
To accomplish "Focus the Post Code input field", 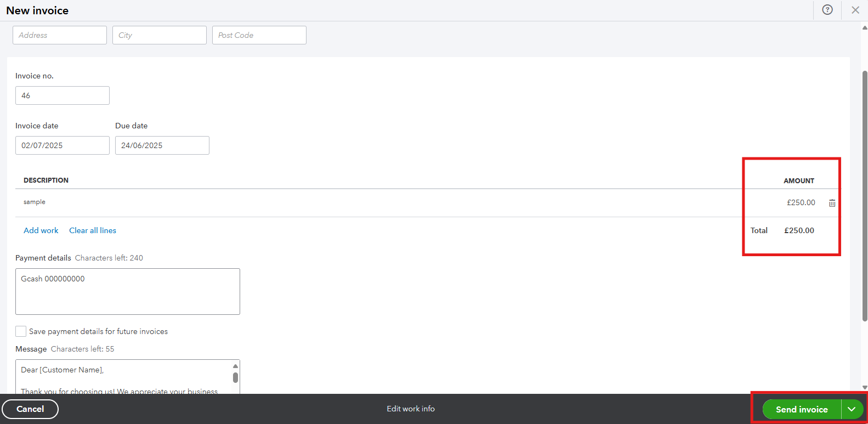I will coord(259,35).
